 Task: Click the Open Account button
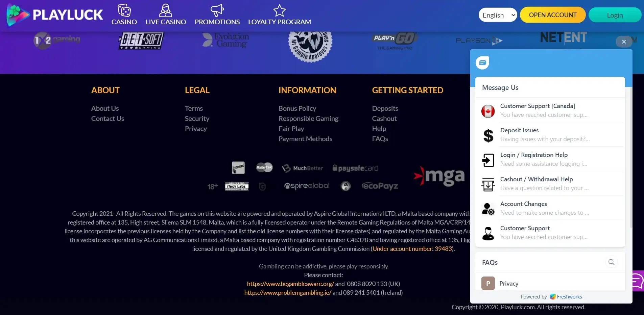click(552, 15)
